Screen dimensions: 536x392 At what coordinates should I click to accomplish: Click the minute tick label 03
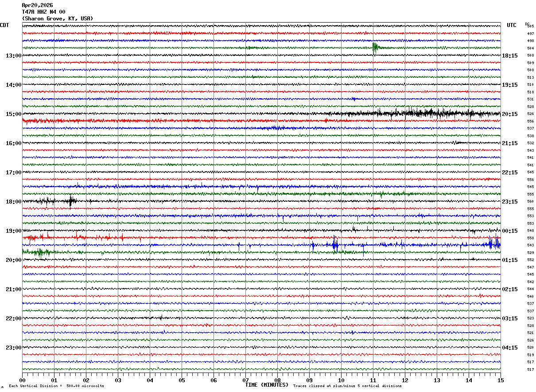tap(118, 380)
